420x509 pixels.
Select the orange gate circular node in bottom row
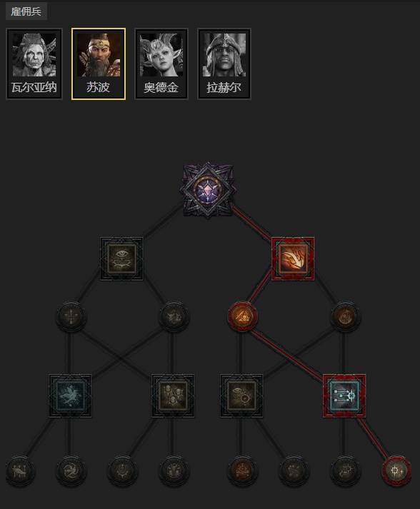coord(242,470)
